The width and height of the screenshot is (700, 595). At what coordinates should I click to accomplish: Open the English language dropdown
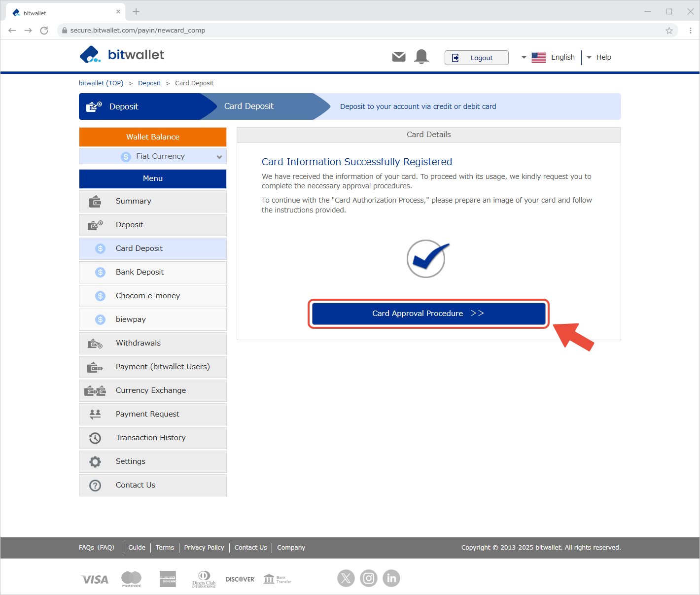[548, 57]
